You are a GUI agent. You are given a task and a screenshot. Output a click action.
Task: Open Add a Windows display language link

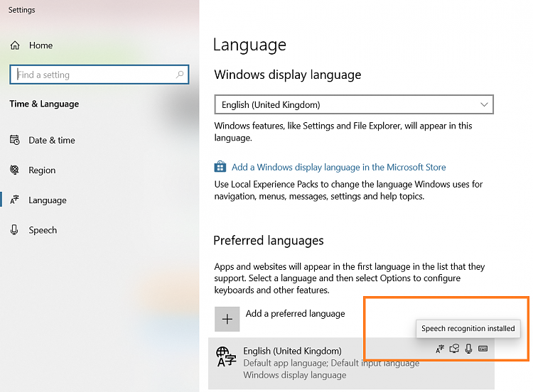click(x=338, y=167)
